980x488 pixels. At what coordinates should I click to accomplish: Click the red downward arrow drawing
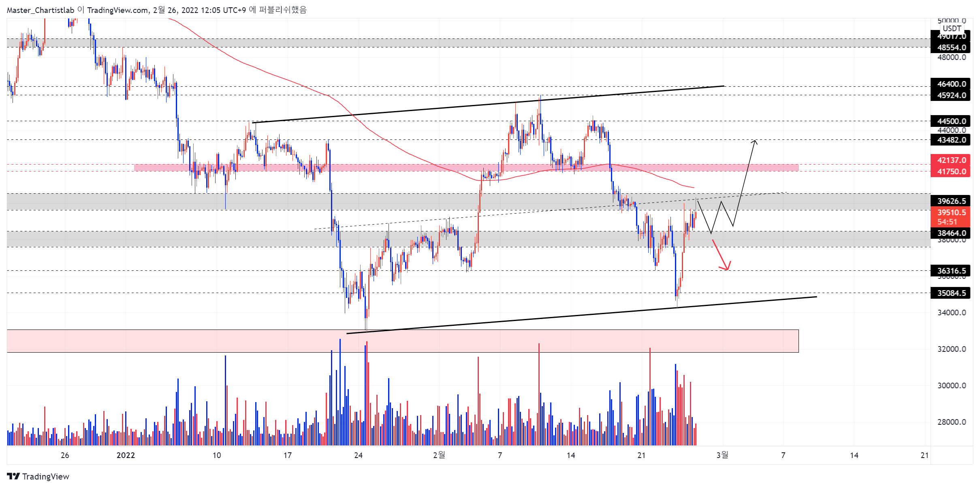click(x=721, y=255)
